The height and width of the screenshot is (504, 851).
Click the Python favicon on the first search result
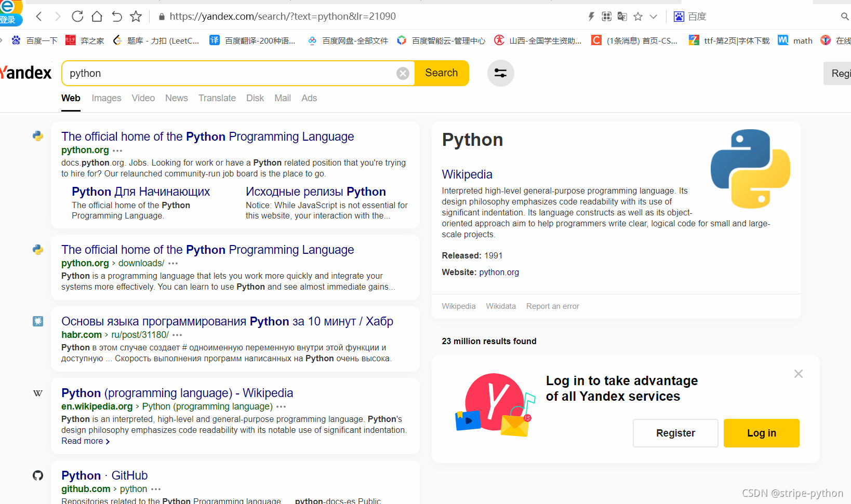coord(37,136)
